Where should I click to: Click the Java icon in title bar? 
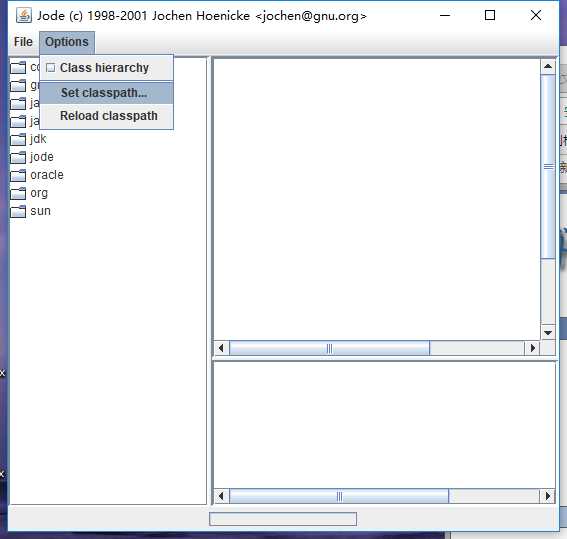(x=24, y=16)
